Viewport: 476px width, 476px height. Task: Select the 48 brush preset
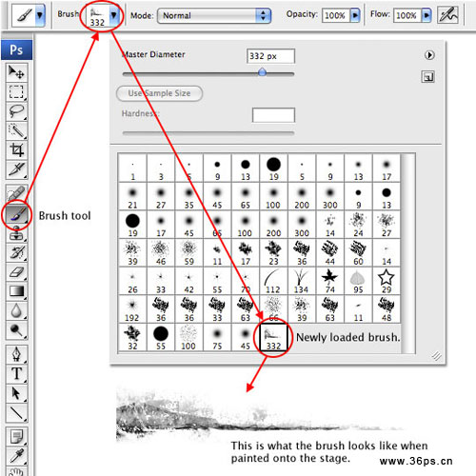(x=387, y=309)
